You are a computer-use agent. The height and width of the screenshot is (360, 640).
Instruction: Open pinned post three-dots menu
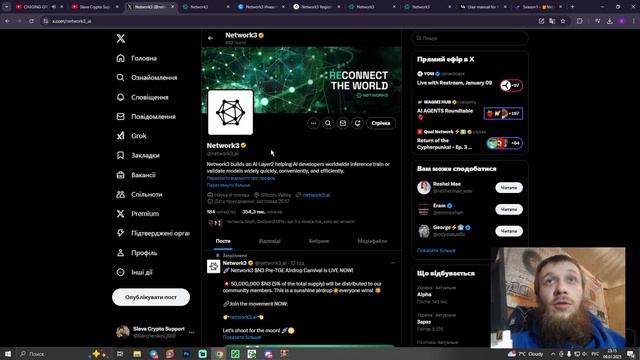pyautogui.click(x=393, y=263)
